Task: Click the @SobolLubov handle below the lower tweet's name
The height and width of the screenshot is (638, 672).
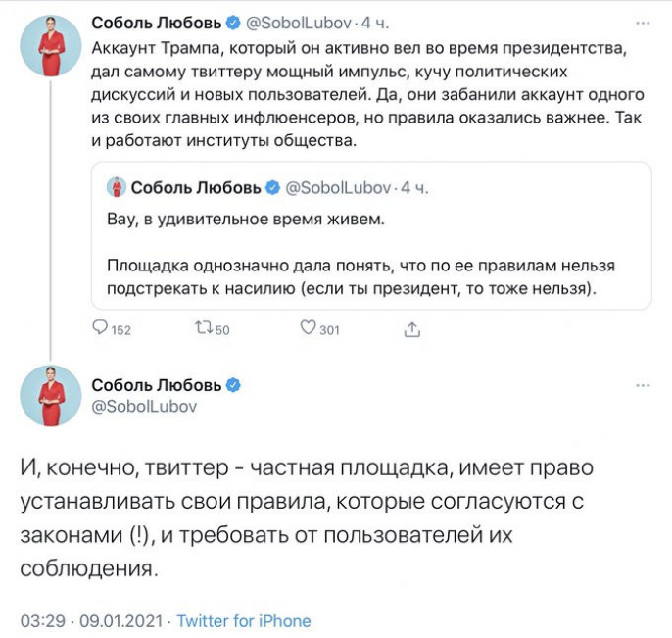Action: click(144, 406)
